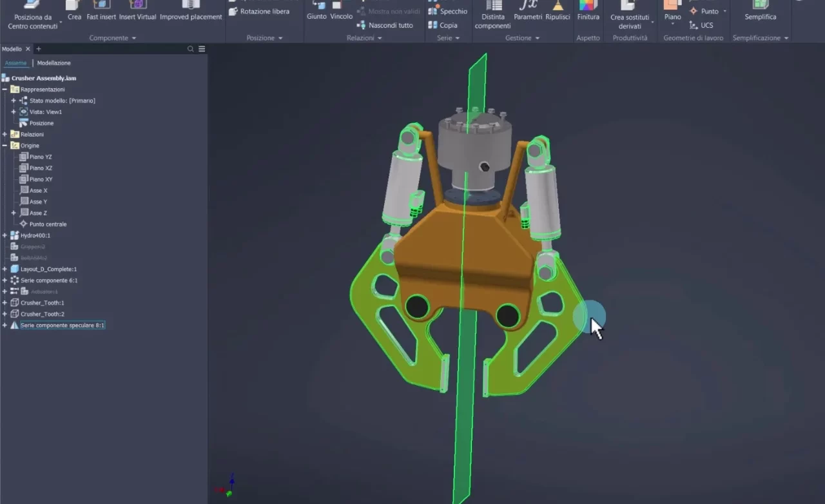Expand the Hydro400:1 tree node

tap(5, 235)
